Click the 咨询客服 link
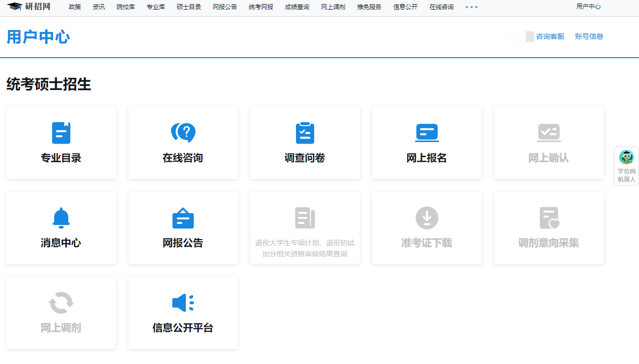The image size is (639, 364). [x=550, y=36]
